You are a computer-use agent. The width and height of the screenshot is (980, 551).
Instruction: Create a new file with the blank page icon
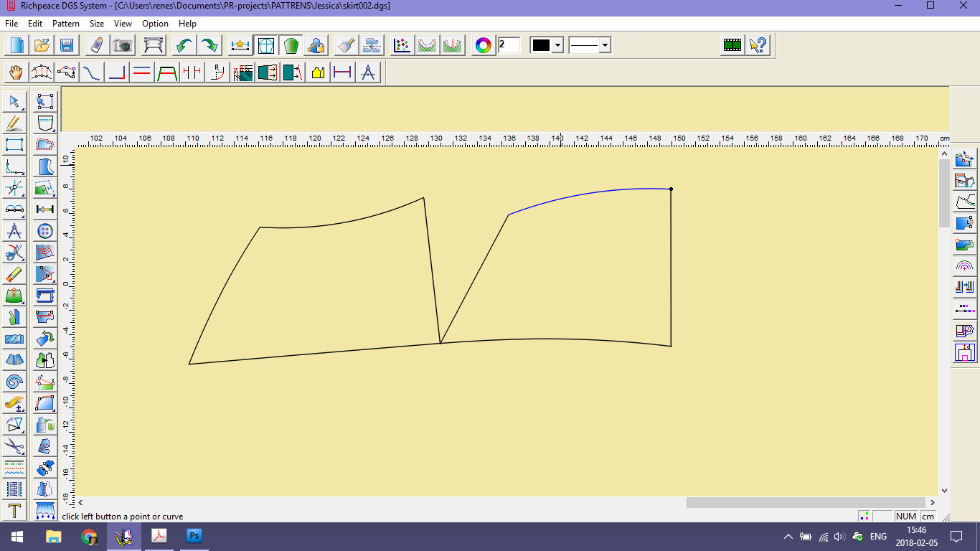(16, 45)
